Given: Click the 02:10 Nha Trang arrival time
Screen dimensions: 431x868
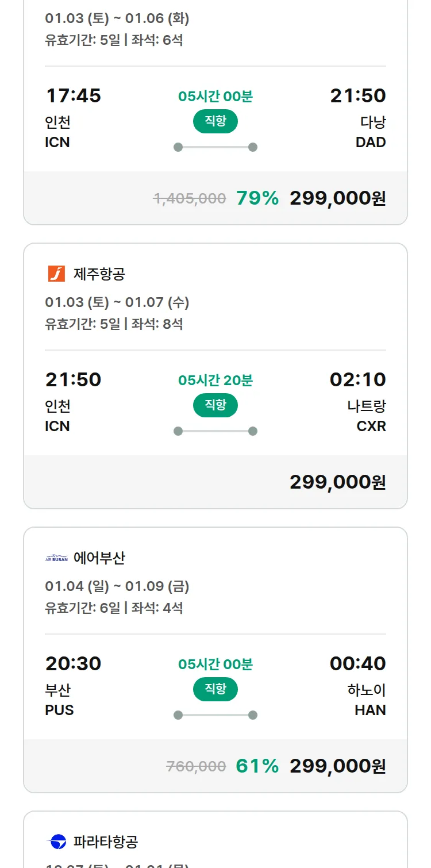Looking at the screenshot, I should 357,380.
